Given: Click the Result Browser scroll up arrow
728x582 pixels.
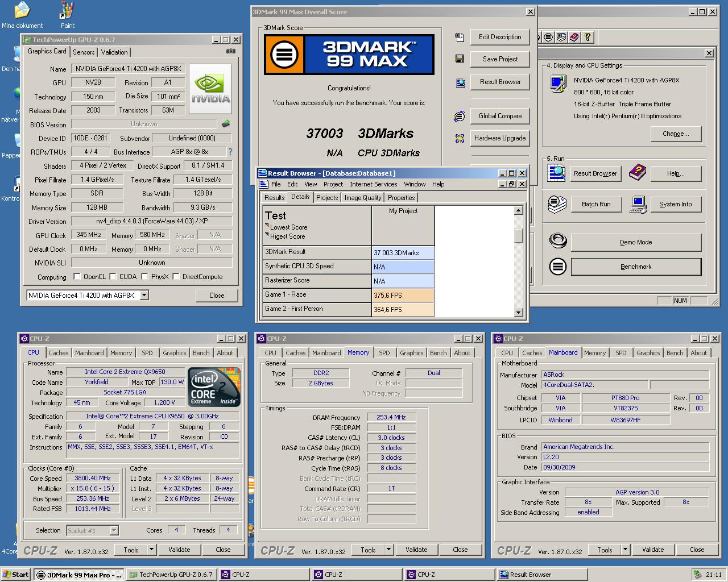Looking at the screenshot, I should click(518, 211).
